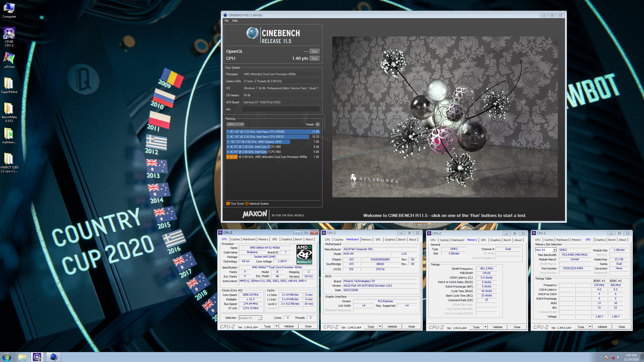Image resolution: width=644 pixels, height=362 pixels.
Task: Open the wPrime desktop icon
Action: click(x=9, y=60)
